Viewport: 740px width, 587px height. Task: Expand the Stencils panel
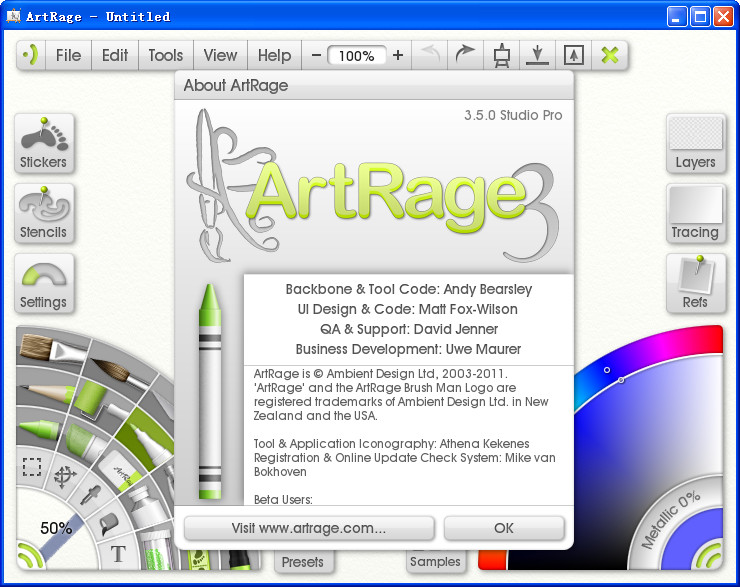point(44,214)
